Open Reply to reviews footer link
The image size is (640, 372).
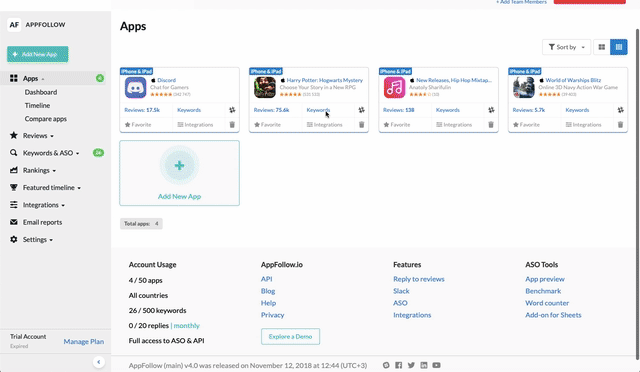(x=419, y=279)
